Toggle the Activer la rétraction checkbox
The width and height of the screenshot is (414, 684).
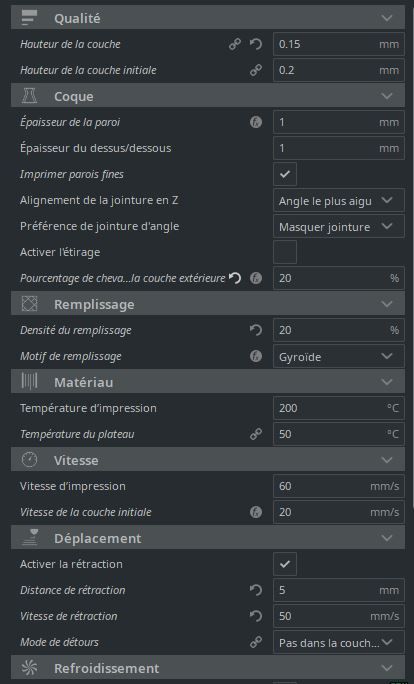pyautogui.click(x=285, y=564)
